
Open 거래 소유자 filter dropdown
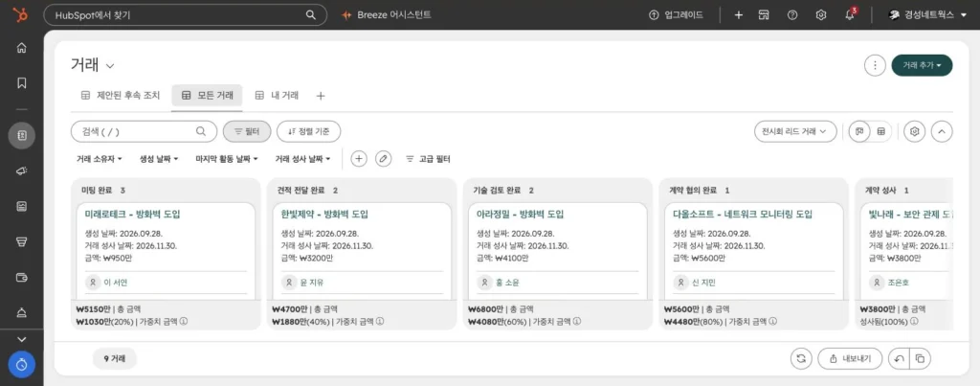99,159
